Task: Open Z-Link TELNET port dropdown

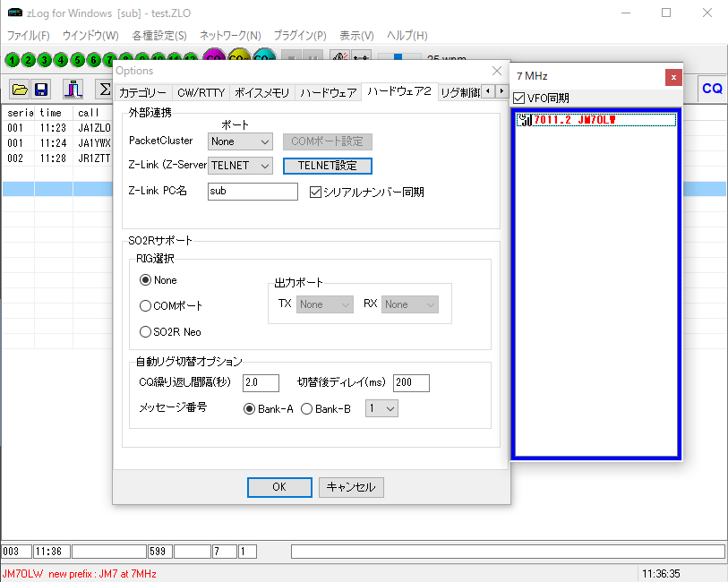Action: pos(240,166)
